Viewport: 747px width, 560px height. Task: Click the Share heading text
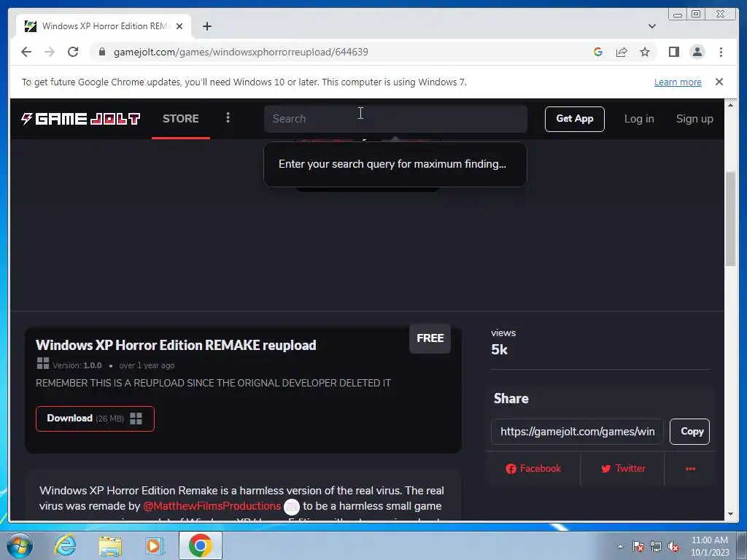(511, 398)
